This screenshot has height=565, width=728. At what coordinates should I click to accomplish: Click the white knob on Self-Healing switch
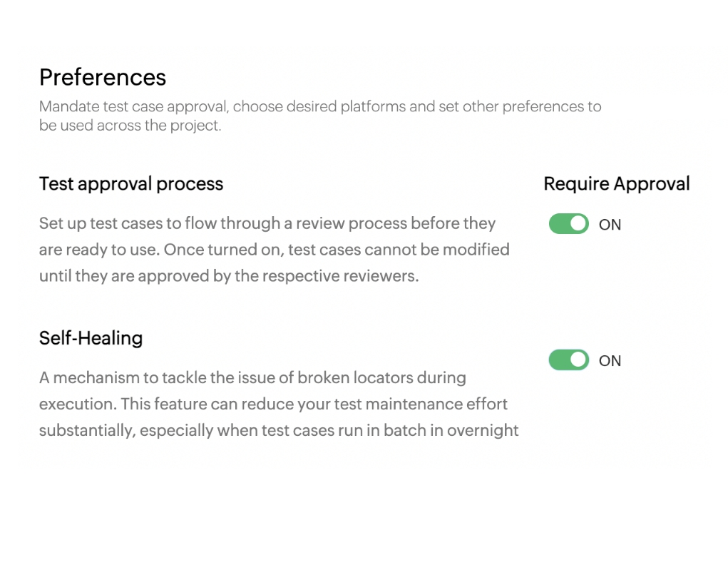click(x=578, y=360)
